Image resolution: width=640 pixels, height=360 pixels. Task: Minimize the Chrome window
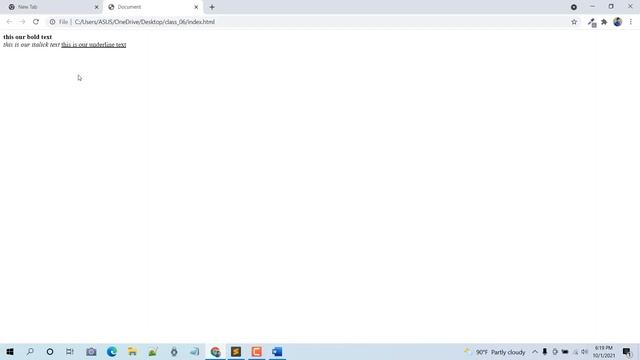(592, 7)
